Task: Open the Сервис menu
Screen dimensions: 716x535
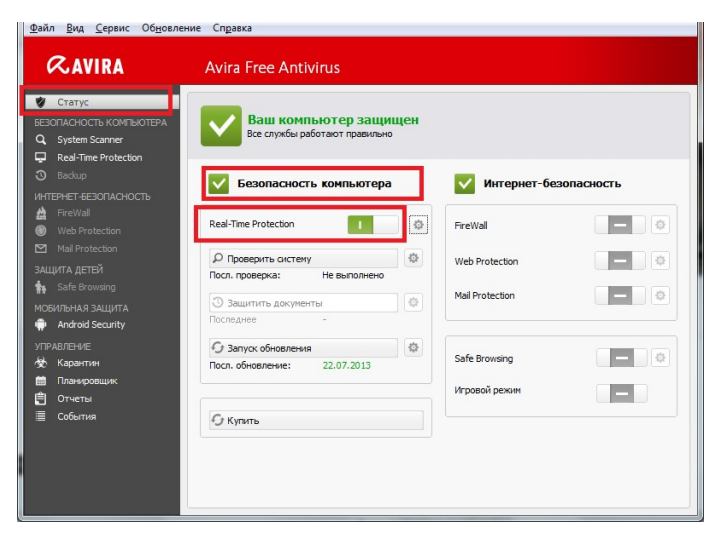Action: tap(112, 28)
